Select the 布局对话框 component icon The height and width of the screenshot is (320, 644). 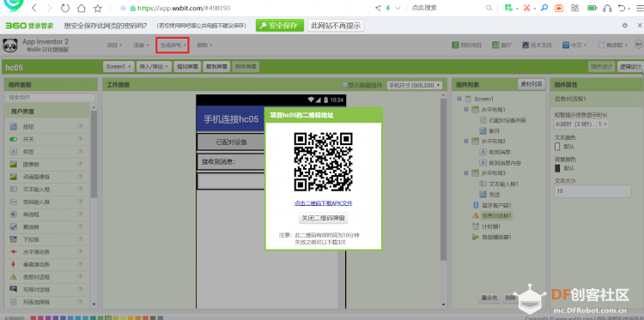[14, 289]
